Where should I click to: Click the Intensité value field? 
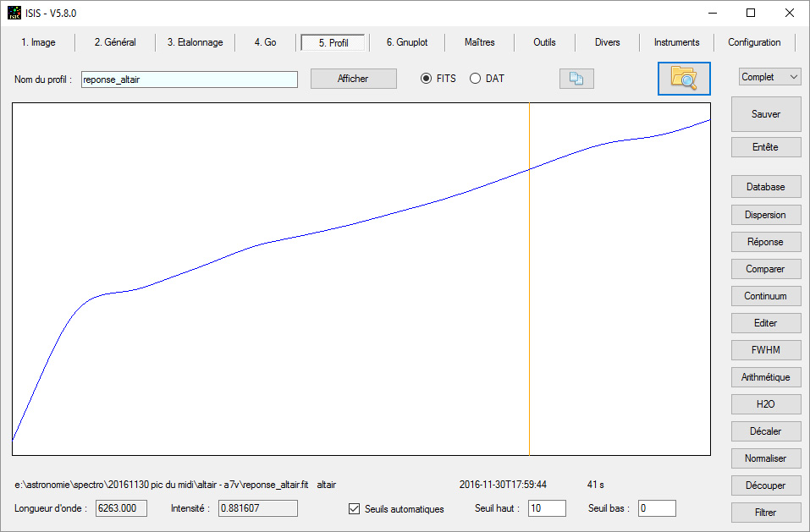[258, 508]
